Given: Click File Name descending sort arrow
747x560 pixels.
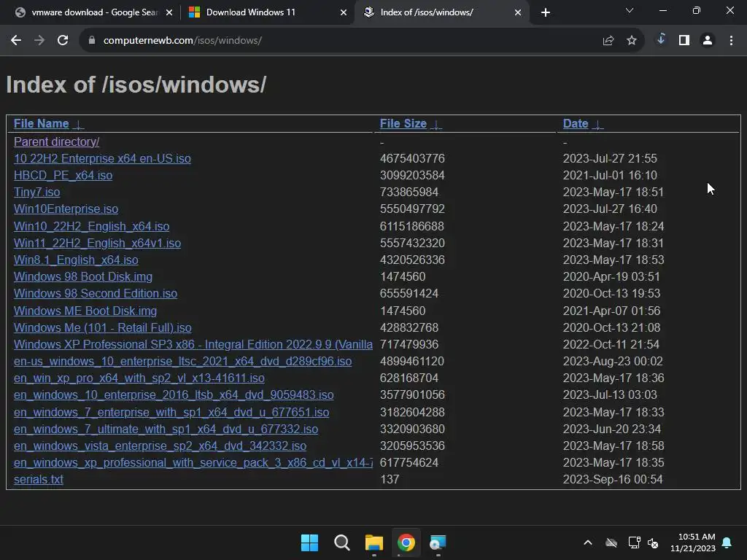Looking at the screenshot, I should [79, 125].
